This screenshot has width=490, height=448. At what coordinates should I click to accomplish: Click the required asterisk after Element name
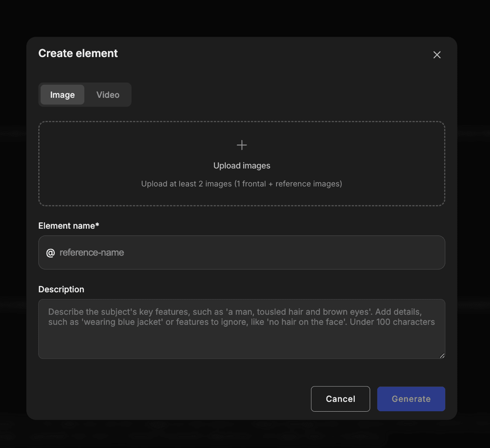(x=97, y=225)
